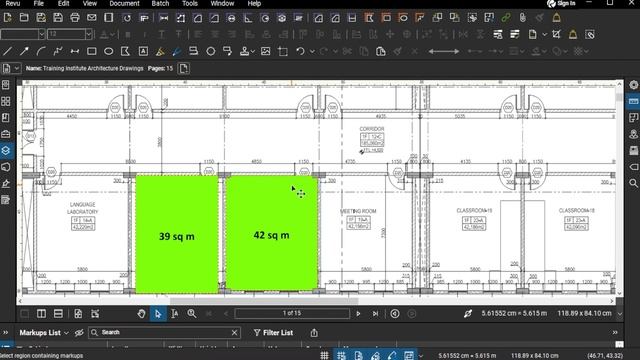
Task: Toggle hide markups eye icon
Action: click(x=79, y=333)
